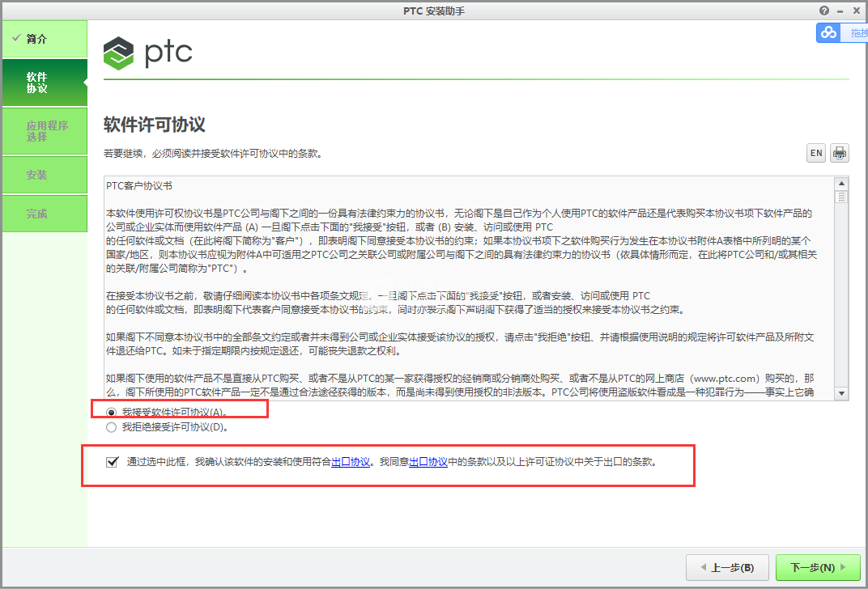Toggle the export agreement confirmation checkbox

click(x=113, y=462)
